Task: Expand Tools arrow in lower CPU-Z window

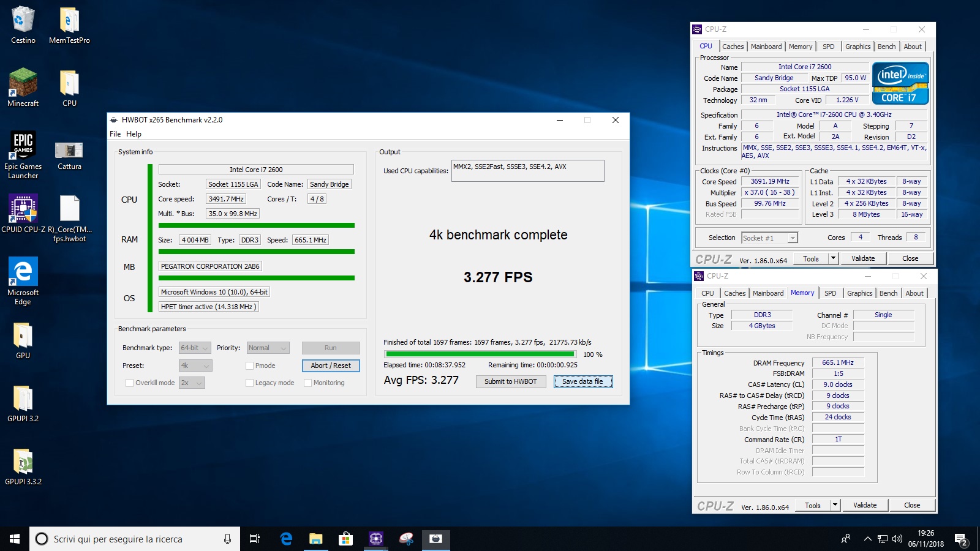Action: coord(835,505)
